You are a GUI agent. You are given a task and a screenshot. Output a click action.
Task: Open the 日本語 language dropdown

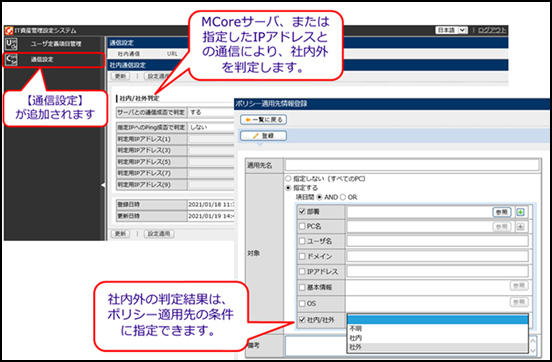pyautogui.click(x=452, y=30)
